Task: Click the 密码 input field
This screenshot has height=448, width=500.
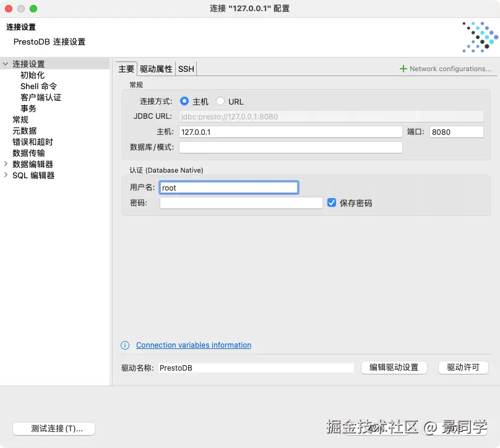Action: pyautogui.click(x=241, y=203)
